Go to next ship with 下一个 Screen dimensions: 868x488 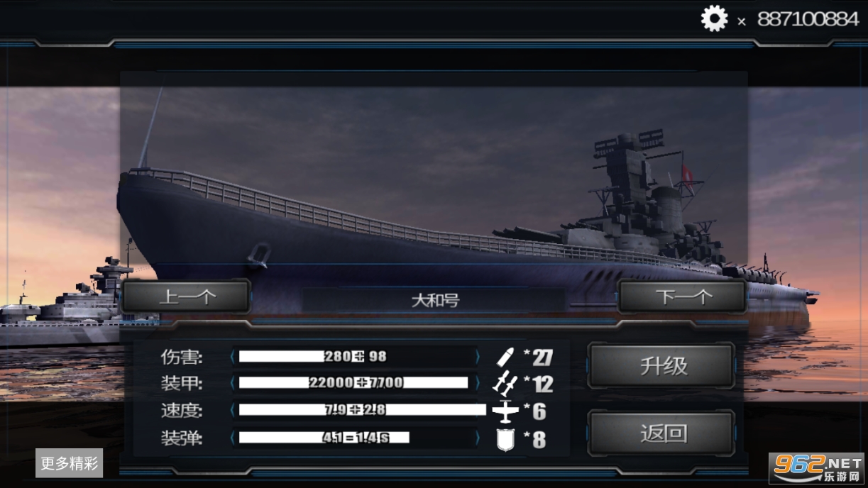[x=682, y=296]
